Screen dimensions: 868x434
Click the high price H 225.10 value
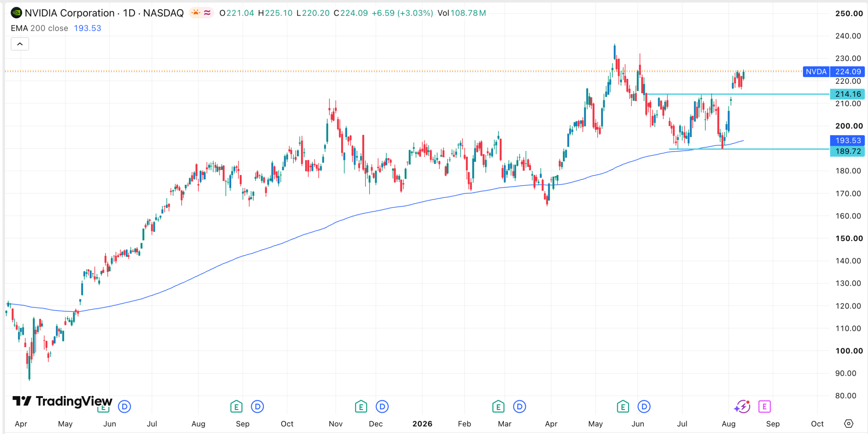[275, 13]
